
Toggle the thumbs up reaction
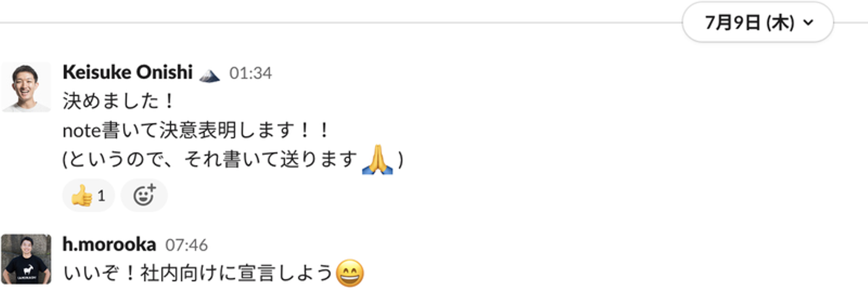coord(88,196)
